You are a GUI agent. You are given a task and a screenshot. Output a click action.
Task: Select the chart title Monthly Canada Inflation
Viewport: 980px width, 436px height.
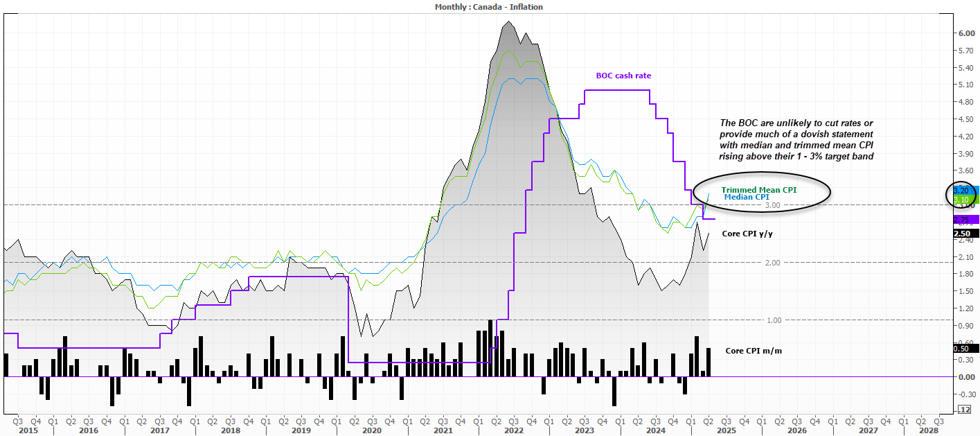point(489,6)
